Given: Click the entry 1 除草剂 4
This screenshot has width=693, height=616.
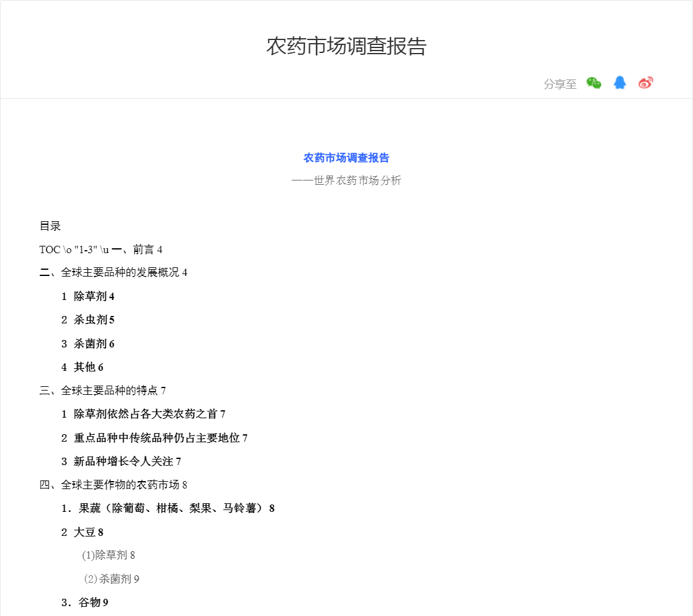Looking at the screenshot, I should tap(87, 296).
